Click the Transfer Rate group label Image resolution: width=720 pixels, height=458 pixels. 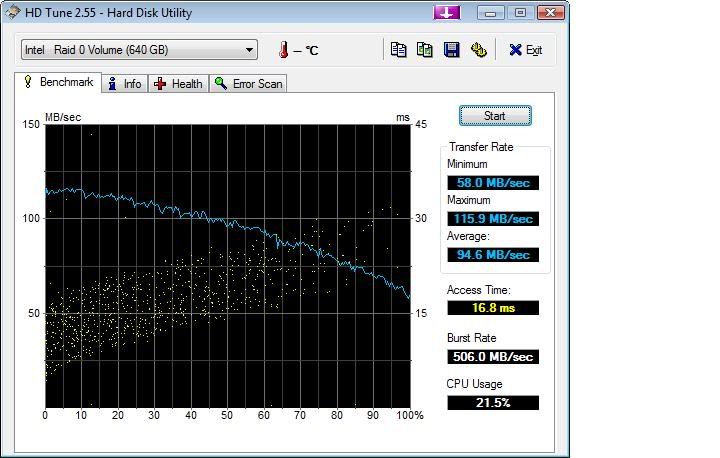[481, 147]
